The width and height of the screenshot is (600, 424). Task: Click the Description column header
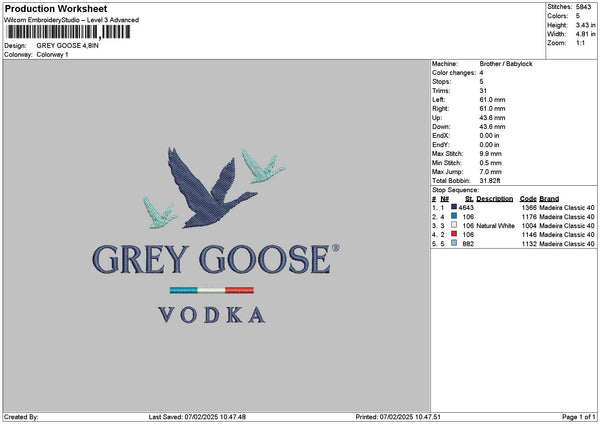point(495,199)
